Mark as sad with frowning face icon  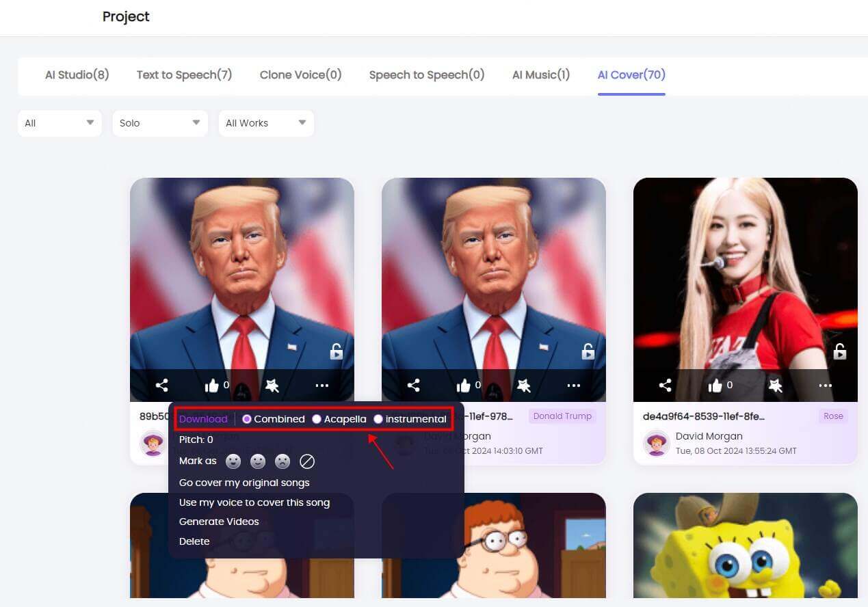click(282, 461)
